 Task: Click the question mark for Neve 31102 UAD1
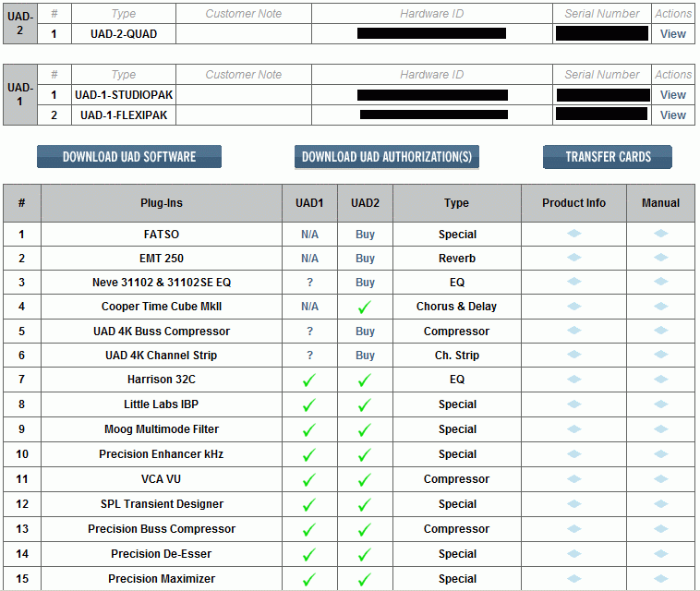(309, 283)
